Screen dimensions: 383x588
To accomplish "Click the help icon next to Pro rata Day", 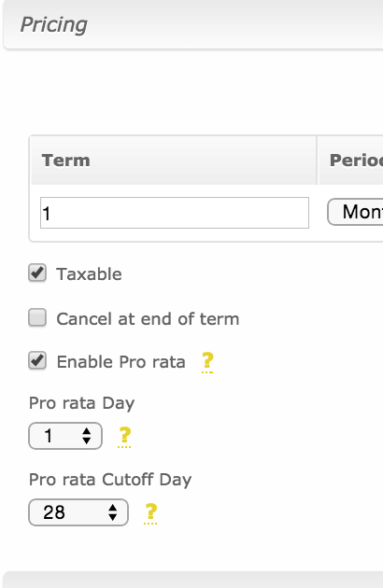I will (x=124, y=437).
